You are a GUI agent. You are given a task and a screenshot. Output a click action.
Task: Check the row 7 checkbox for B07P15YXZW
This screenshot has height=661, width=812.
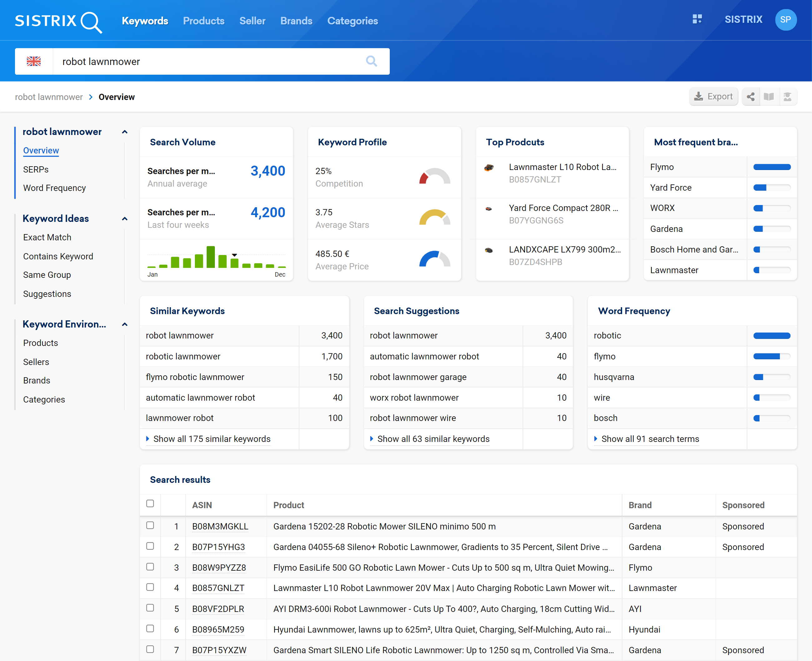[x=150, y=649]
